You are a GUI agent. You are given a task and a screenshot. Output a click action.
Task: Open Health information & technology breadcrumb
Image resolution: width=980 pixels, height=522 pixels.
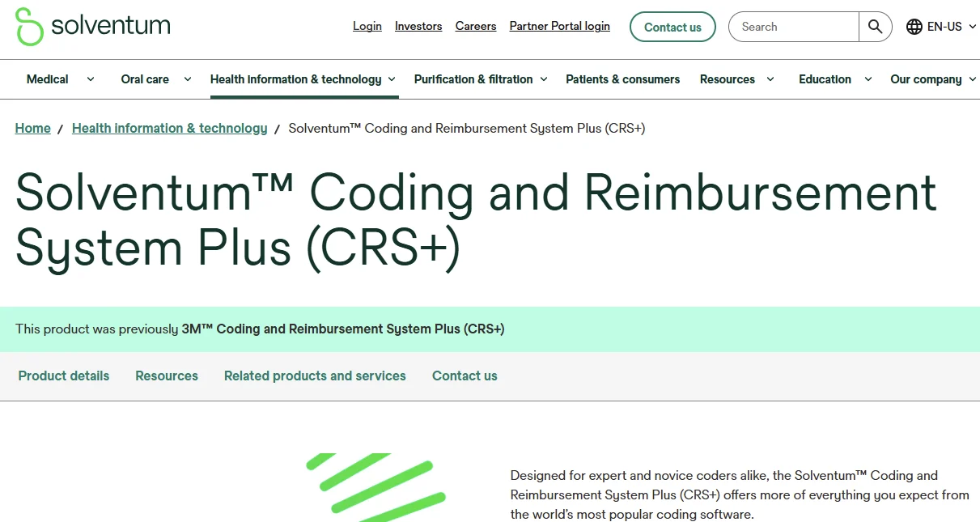pyautogui.click(x=170, y=128)
